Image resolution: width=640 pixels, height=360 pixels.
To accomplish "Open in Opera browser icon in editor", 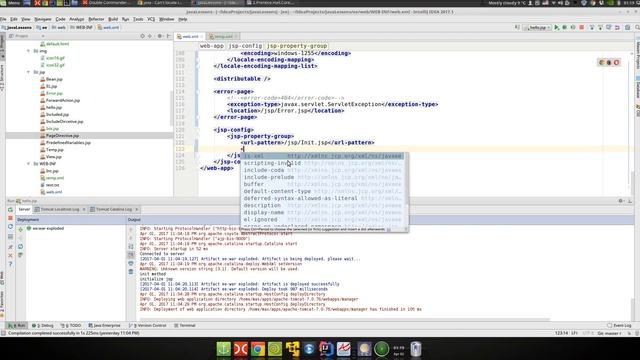I will [617, 62].
